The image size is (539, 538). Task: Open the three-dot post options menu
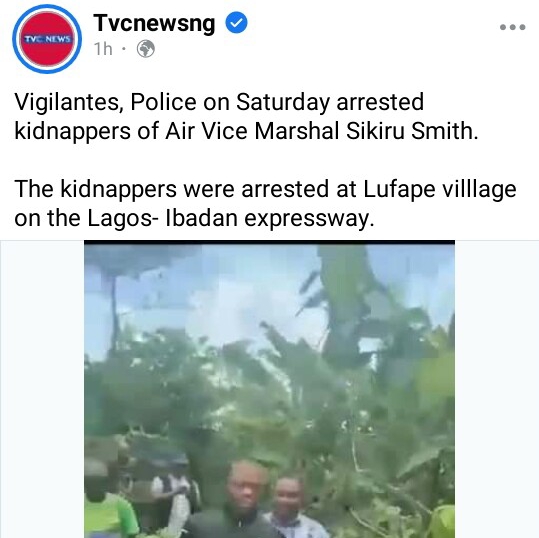pyautogui.click(x=513, y=27)
